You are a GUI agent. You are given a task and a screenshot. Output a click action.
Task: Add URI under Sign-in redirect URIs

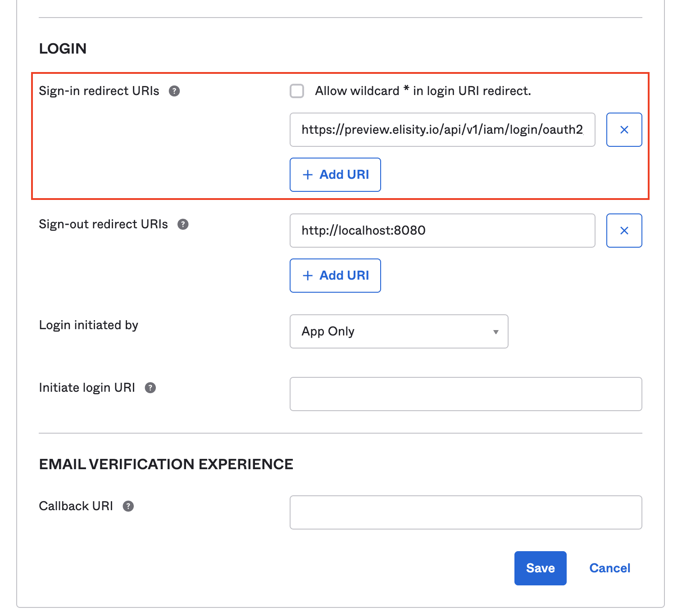click(x=335, y=175)
